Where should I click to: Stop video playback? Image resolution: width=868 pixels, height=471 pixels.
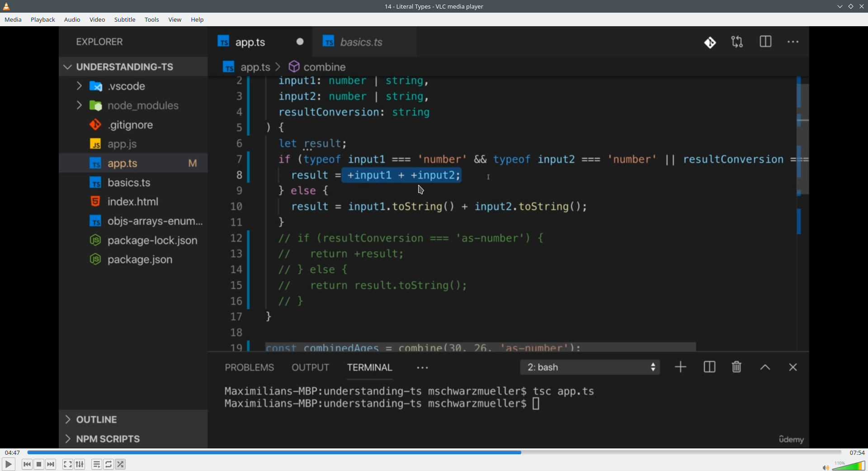(39, 464)
